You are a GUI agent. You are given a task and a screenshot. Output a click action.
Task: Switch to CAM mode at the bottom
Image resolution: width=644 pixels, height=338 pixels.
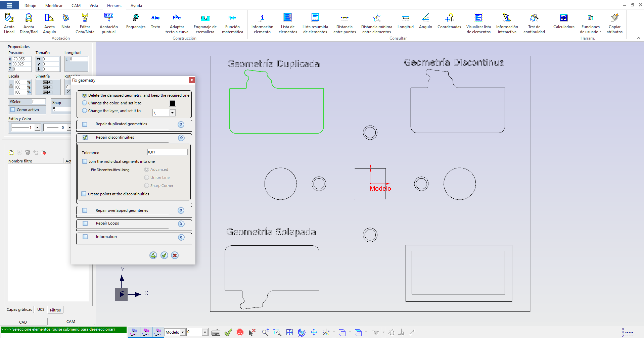coord(71,321)
